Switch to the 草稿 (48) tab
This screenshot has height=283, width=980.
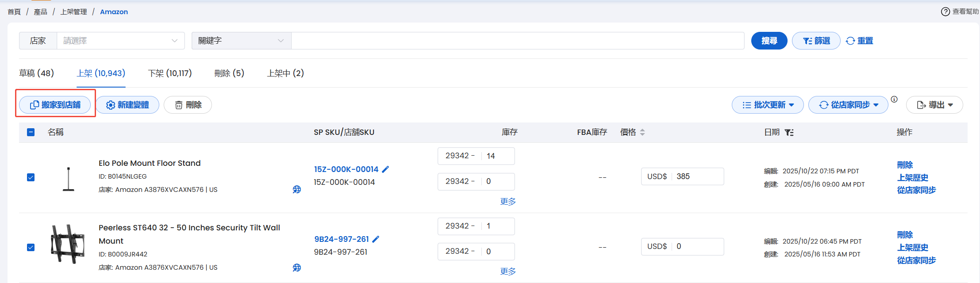(36, 73)
